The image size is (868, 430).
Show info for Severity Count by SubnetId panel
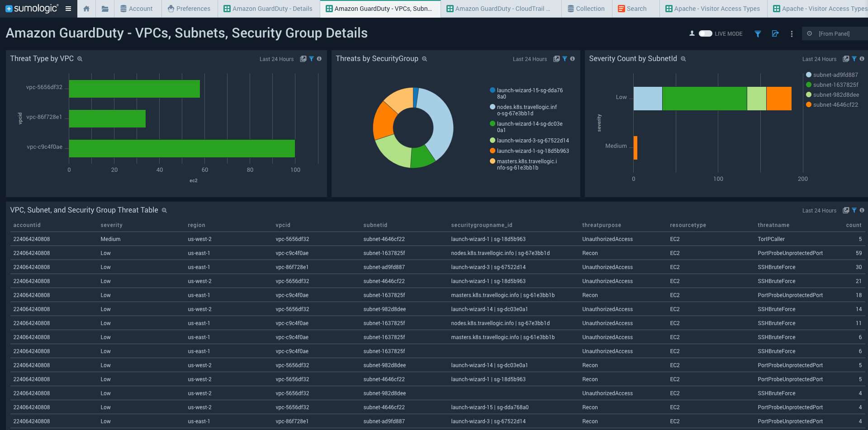click(862, 59)
